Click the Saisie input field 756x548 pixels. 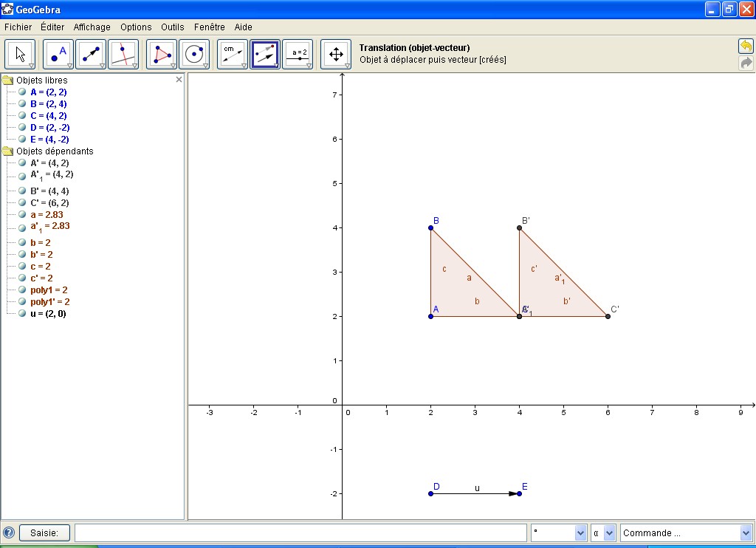pos(301,533)
